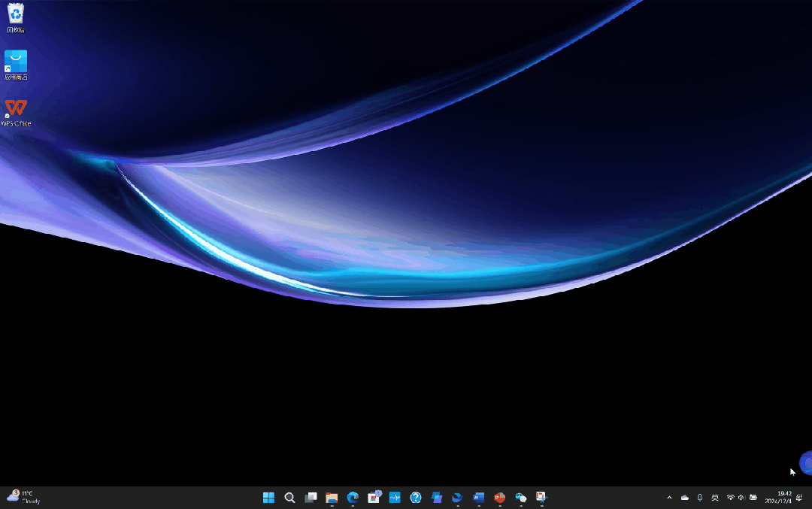Open the notification bell icon
The width and height of the screenshot is (812, 509).
click(799, 498)
